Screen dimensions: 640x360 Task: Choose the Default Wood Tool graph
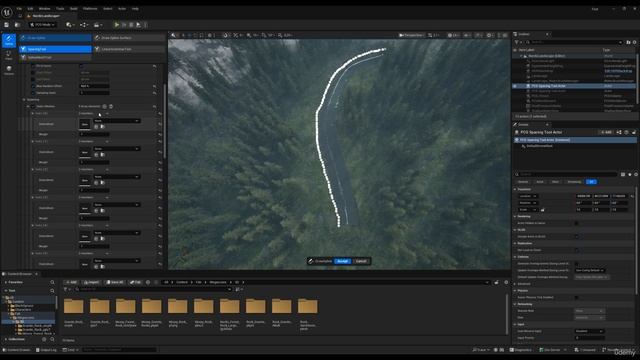tap(55, 58)
